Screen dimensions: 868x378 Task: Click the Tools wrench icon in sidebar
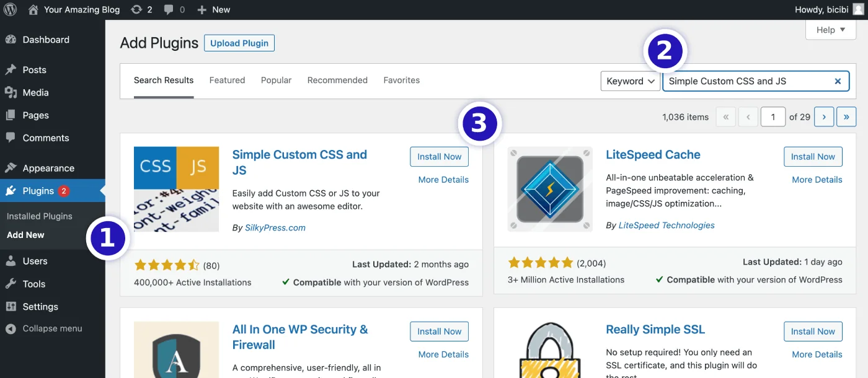click(11, 284)
